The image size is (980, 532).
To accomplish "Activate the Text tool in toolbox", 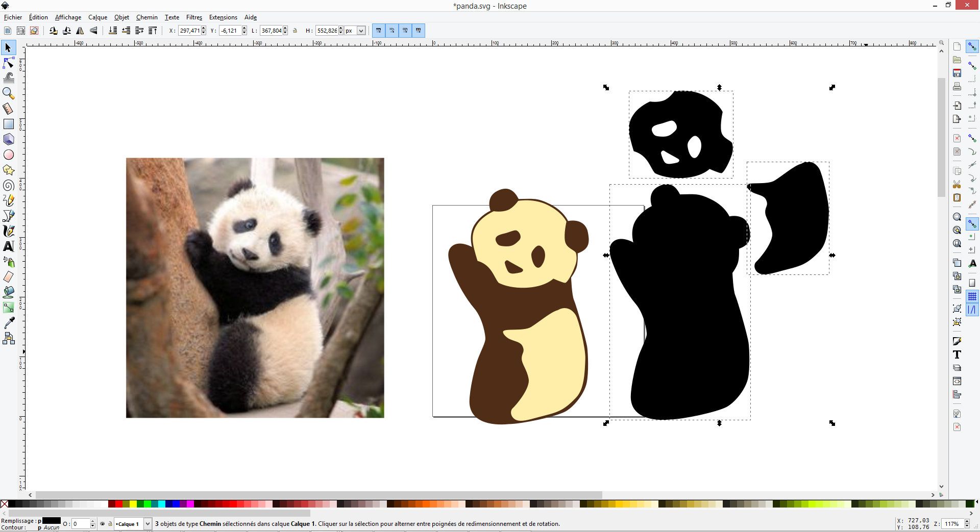I will [9, 246].
